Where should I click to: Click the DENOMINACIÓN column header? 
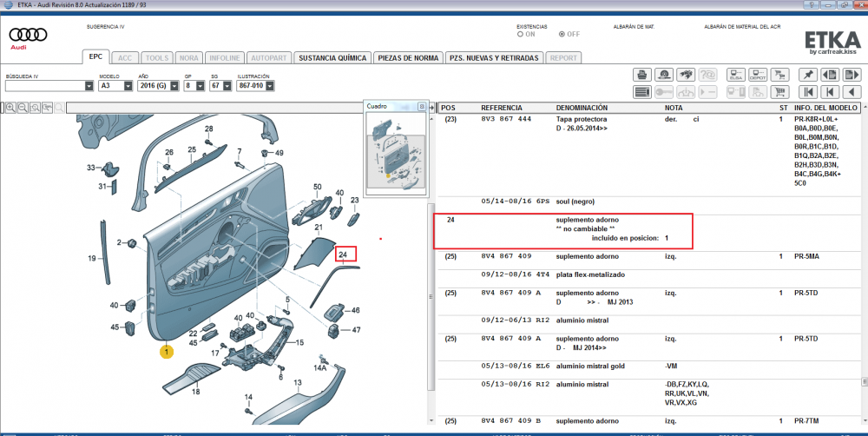582,108
